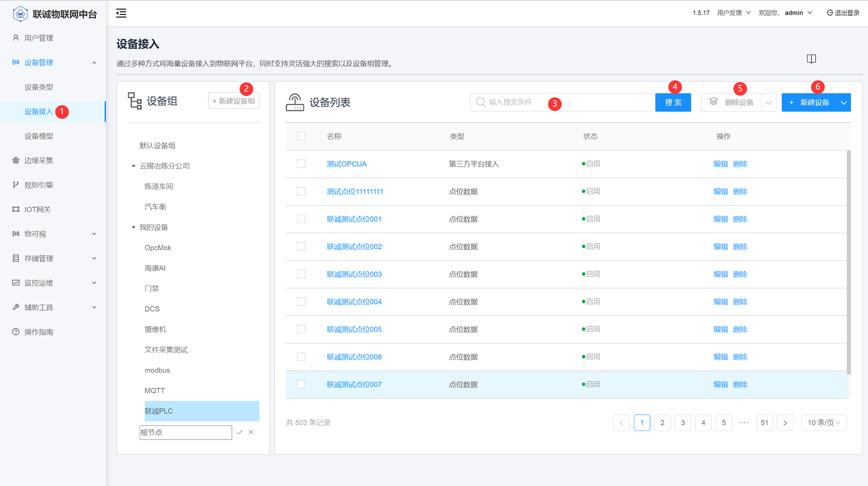Click the 边缘采集 sidebar icon
The height and width of the screenshot is (486, 868).
[16, 160]
